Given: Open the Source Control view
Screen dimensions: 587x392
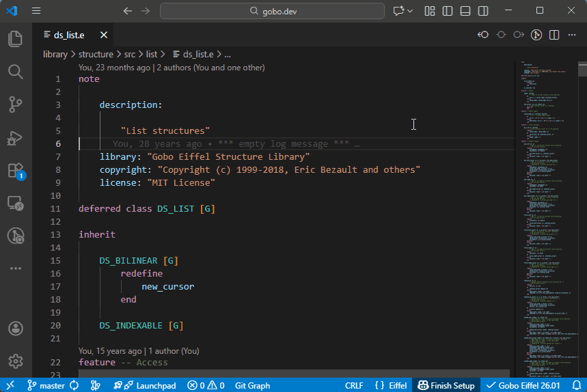Looking at the screenshot, I should [x=15, y=104].
